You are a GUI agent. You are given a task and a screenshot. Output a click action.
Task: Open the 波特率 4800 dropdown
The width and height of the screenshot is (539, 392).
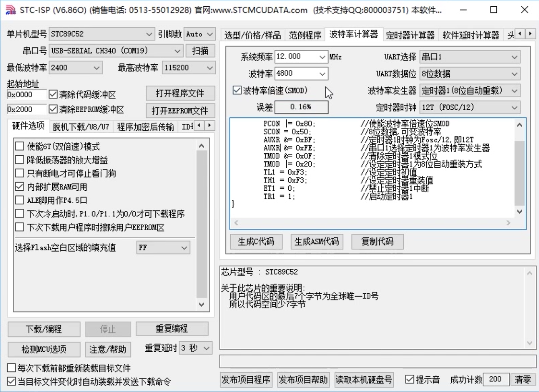[322, 73]
